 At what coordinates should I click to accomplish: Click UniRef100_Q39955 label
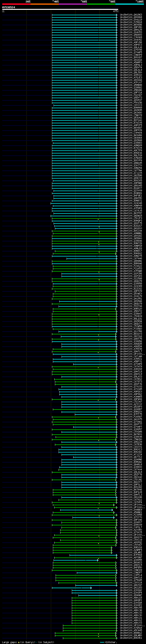[131, 560]
